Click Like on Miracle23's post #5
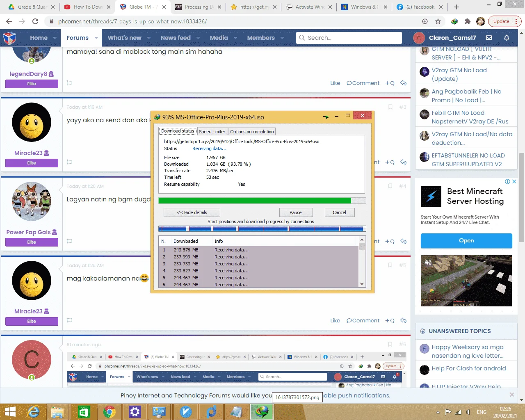Image resolution: width=525 pixels, height=420 pixels. click(x=335, y=320)
